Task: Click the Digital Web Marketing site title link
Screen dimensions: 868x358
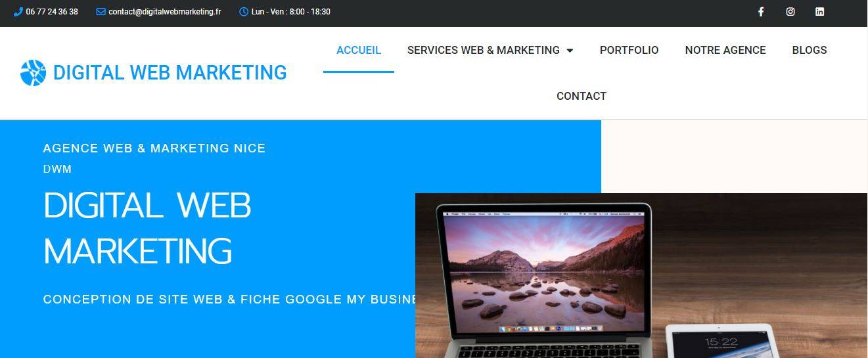Action: pos(170,72)
